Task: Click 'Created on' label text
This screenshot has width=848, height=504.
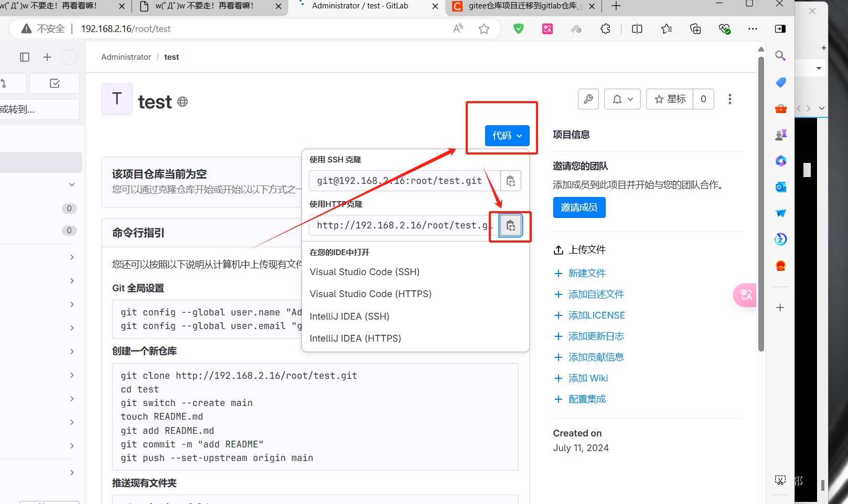Action: 577,433
